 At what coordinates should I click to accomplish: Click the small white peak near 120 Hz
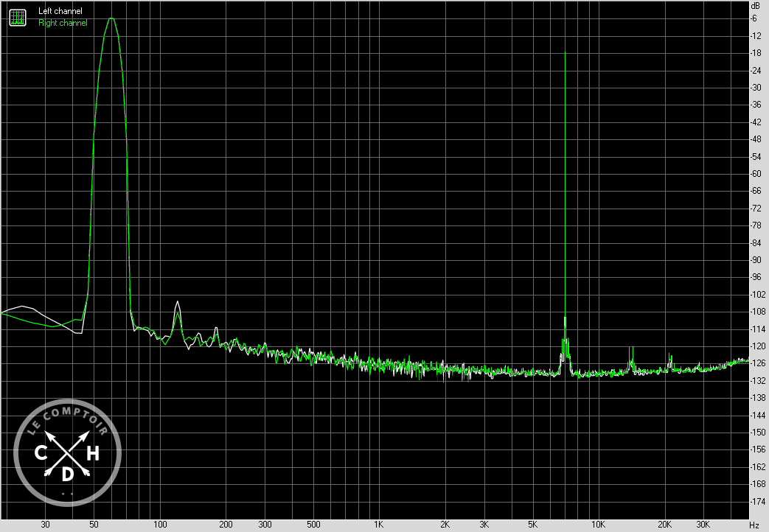177,303
